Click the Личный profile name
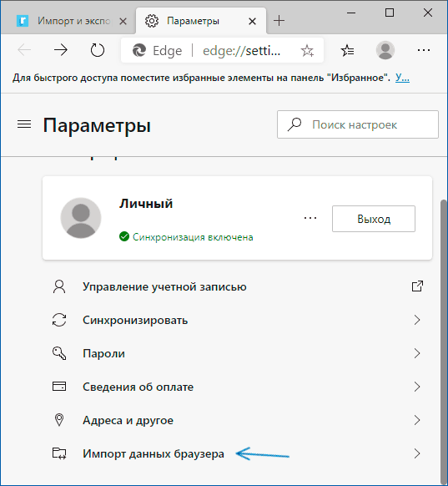Viewport: 448px width, 486px height. [x=146, y=204]
